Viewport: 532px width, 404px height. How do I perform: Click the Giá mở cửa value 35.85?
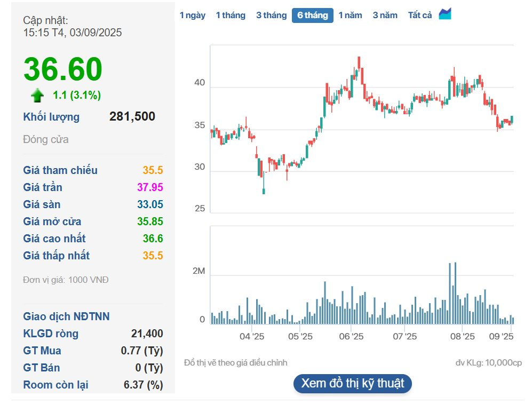click(150, 221)
